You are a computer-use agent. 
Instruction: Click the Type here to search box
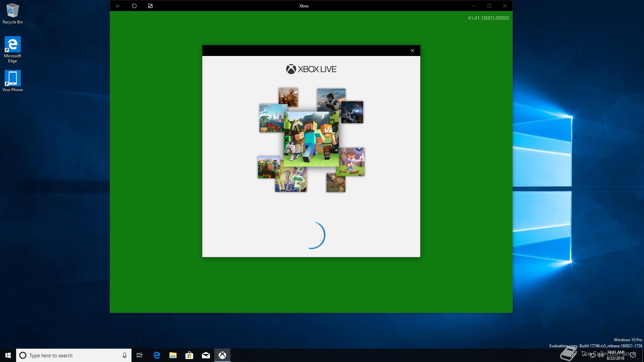[x=73, y=355]
